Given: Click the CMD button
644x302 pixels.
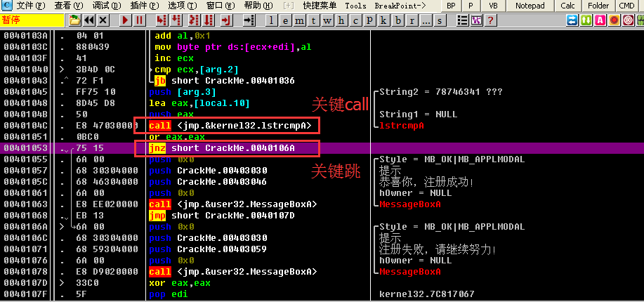Looking at the screenshot, I should click(x=627, y=6).
